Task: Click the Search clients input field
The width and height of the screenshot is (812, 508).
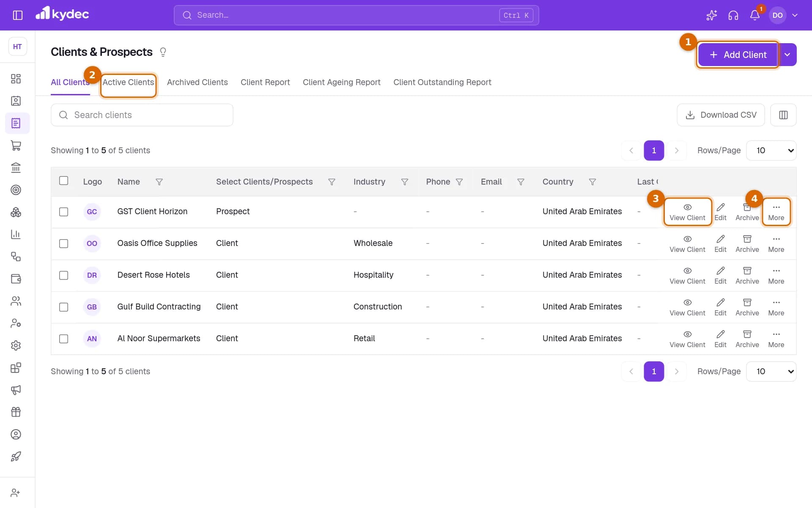Action: (x=142, y=115)
